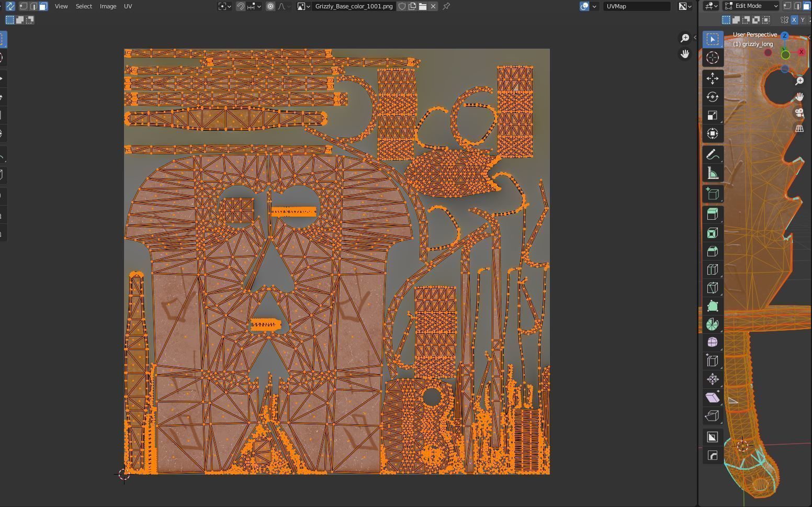
Task: Open image browse dropdown next to filename
Action: point(304,6)
